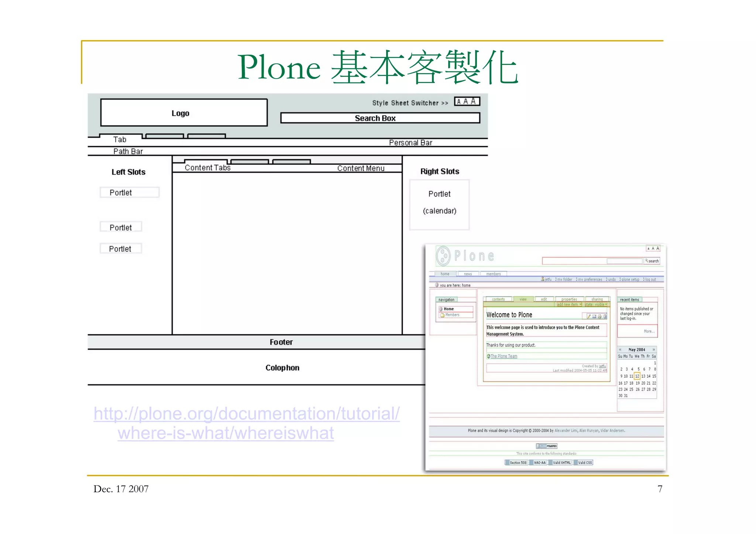Click the Plone logo in the site header

(x=465, y=255)
